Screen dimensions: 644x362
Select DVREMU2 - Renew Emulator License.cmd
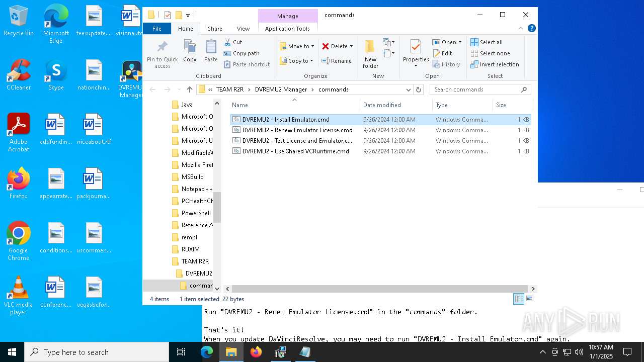click(380, 130)
